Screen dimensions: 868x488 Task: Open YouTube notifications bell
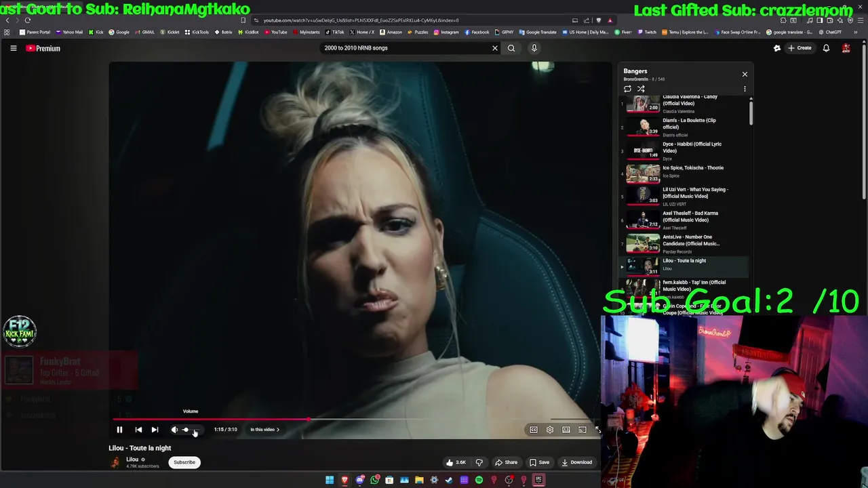click(x=826, y=48)
